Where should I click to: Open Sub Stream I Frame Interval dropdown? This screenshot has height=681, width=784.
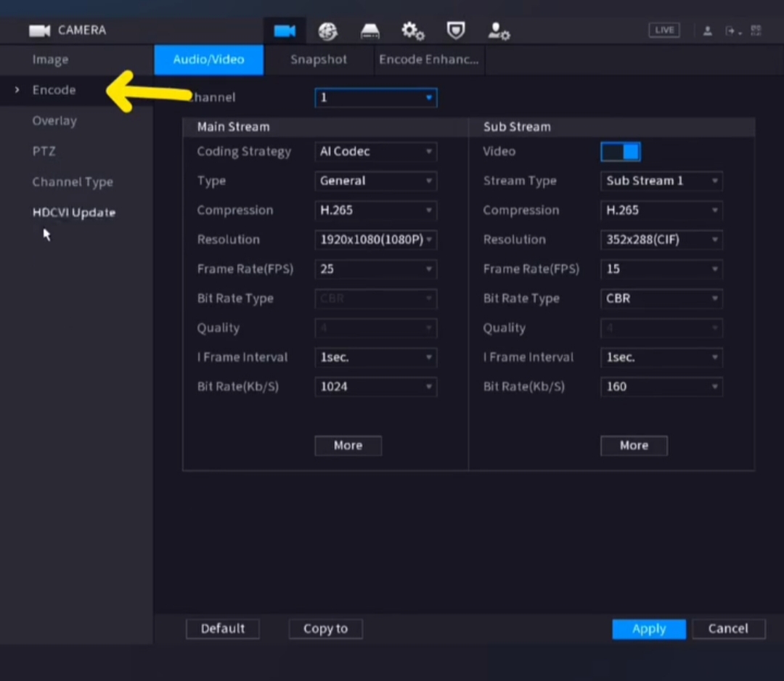pos(661,357)
